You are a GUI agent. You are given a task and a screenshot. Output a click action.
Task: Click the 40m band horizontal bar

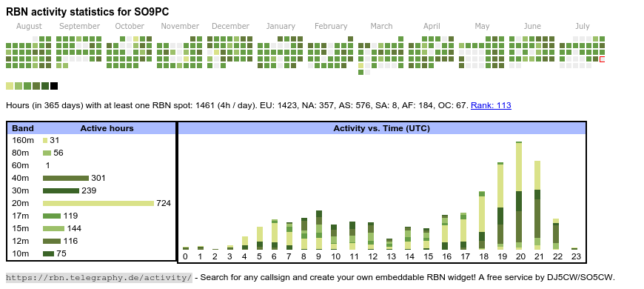(x=66, y=179)
